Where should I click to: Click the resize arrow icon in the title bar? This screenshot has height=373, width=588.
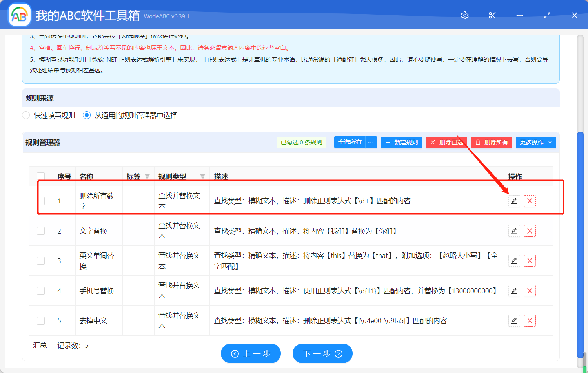547,15
